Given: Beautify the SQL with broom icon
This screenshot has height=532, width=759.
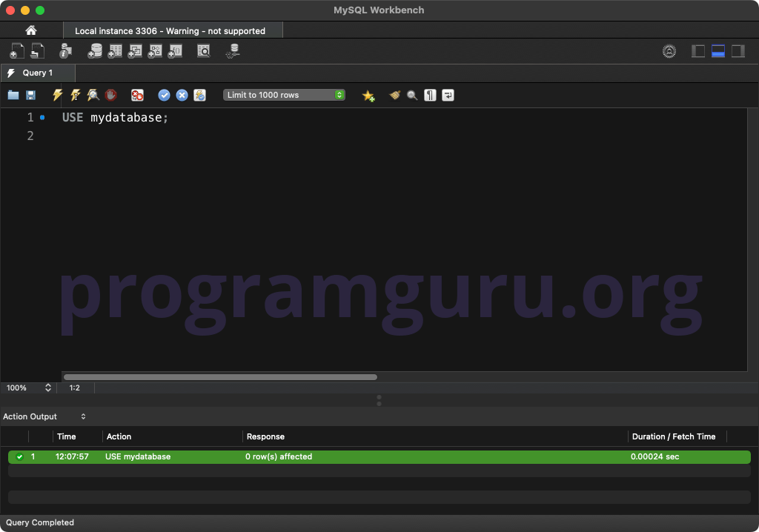Looking at the screenshot, I should point(395,95).
